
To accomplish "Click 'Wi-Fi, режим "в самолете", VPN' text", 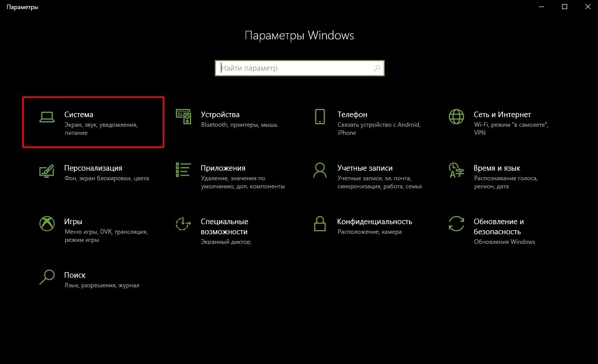I will point(511,129).
